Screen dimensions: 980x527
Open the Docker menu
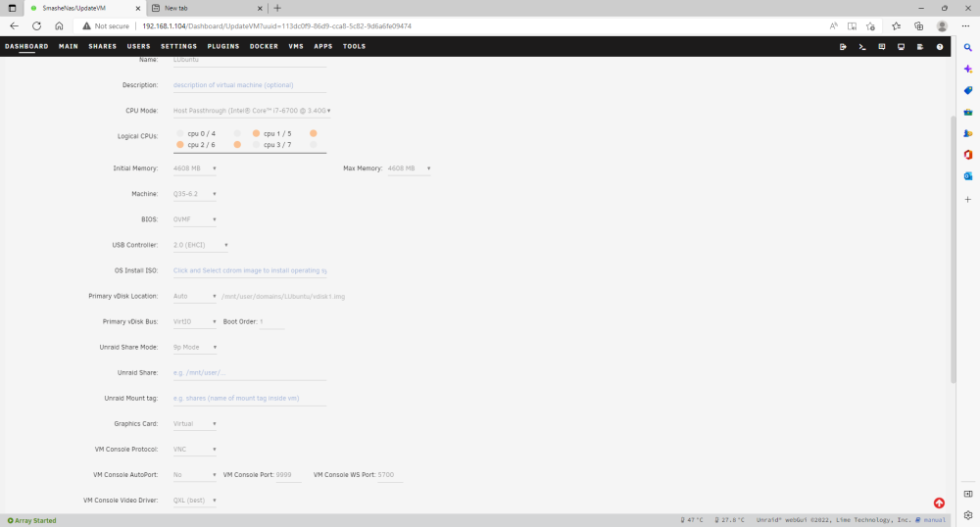click(264, 47)
